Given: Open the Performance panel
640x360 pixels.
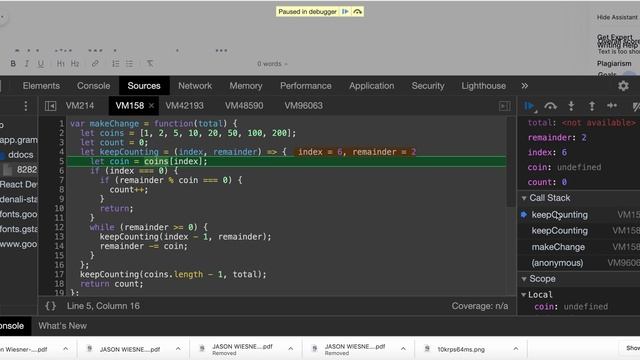Looking at the screenshot, I should pos(305,86).
